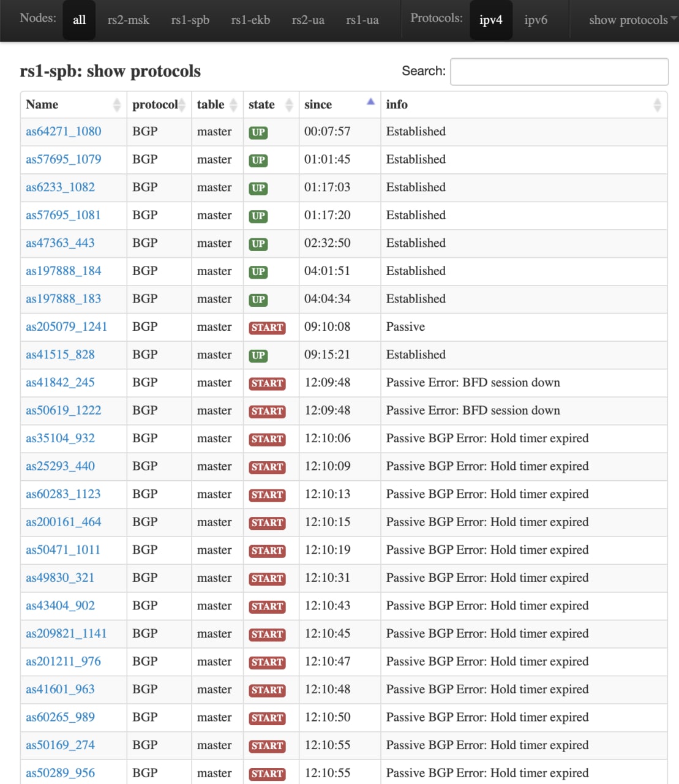679x784 pixels.
Task: Toggle the since column ascending sort arrow
Action: (x=370, y=102)
